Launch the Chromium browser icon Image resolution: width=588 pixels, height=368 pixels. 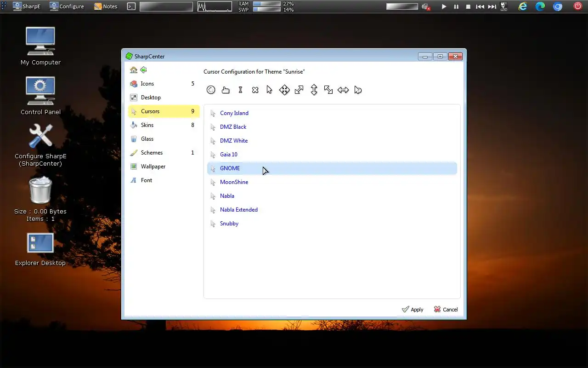point(558,6)
